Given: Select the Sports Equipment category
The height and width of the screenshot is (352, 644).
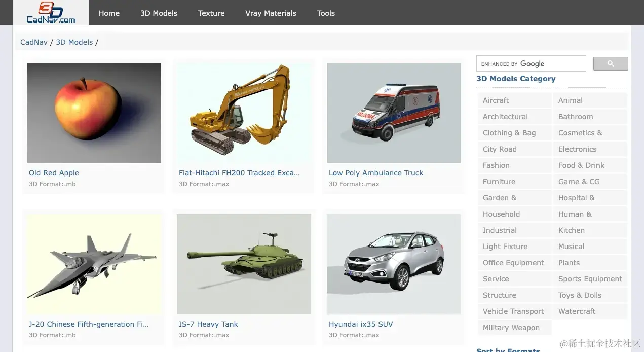Looking at the screenshot, I should click(590, 279).
